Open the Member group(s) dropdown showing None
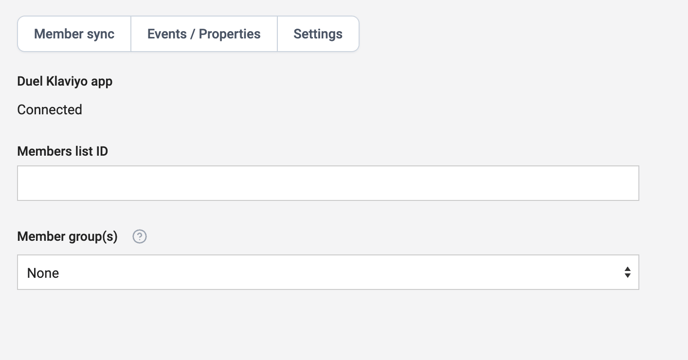 click(328, 272)
